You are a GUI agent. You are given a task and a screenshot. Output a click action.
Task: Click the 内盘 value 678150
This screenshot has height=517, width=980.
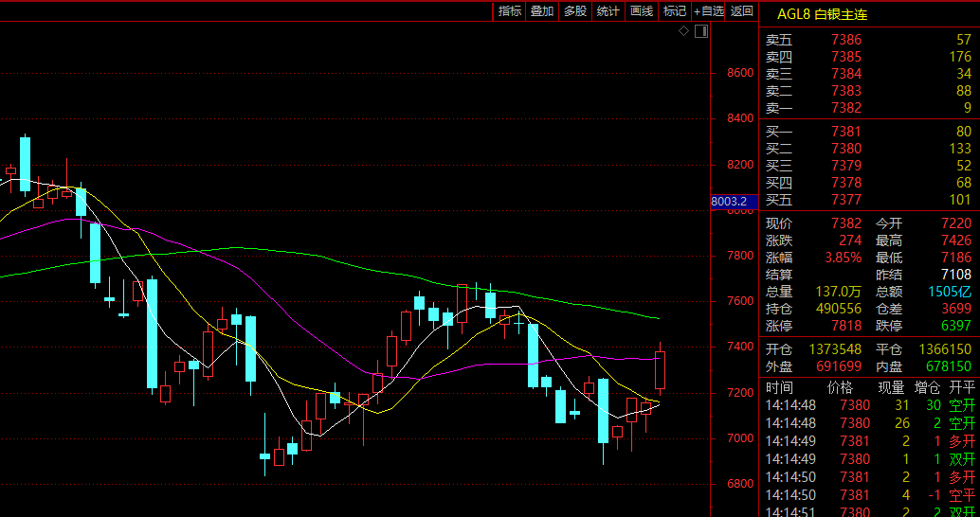coord(948,366)
